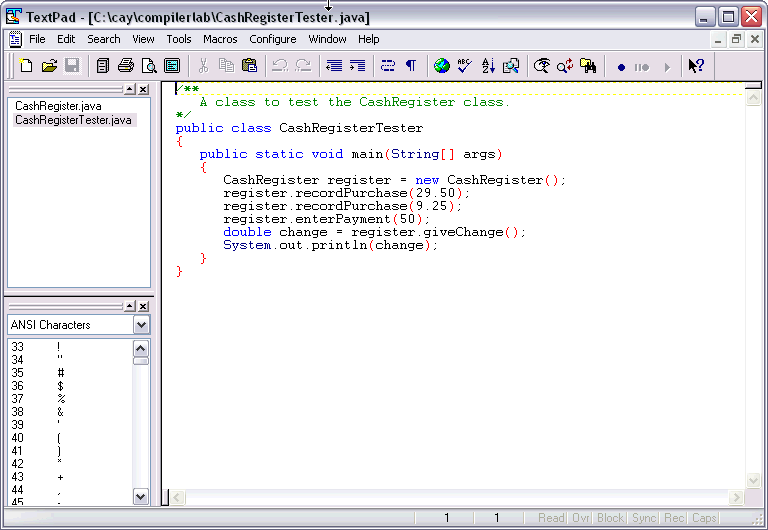Screen dimensions: 768x530
Task: Click editor horizontal scroll right arrow
Action: (x=736, y=498)
